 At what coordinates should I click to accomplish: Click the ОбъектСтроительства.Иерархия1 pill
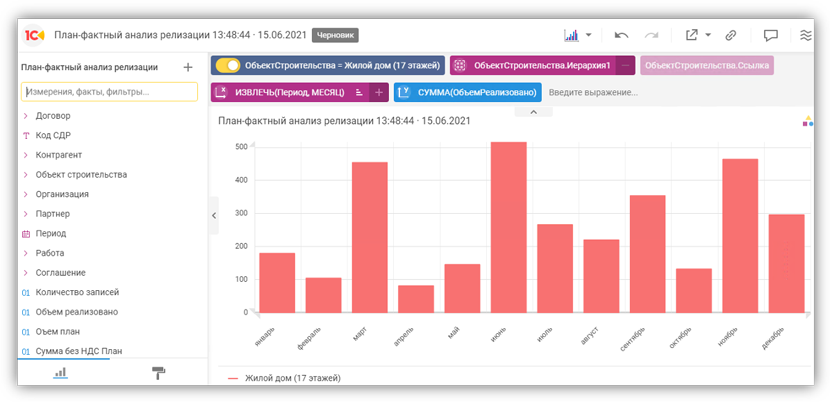[x=532, y=66]
